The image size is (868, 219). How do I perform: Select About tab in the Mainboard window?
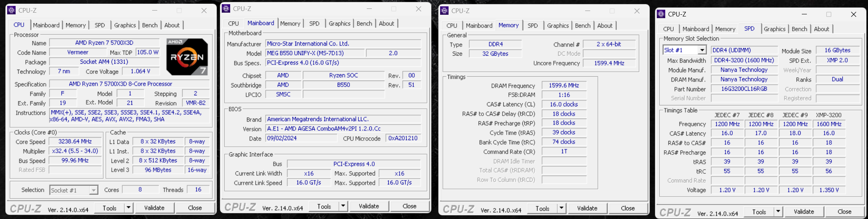[x=387, y=23]
